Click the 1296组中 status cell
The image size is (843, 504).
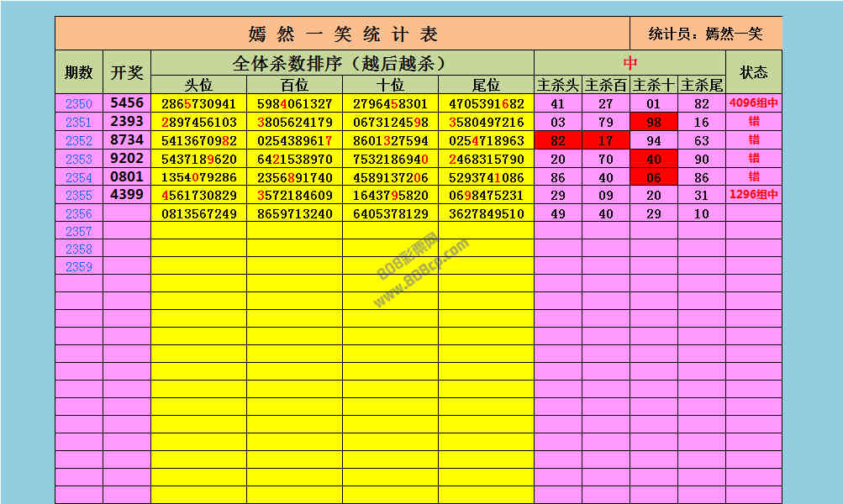pos(753,196)
